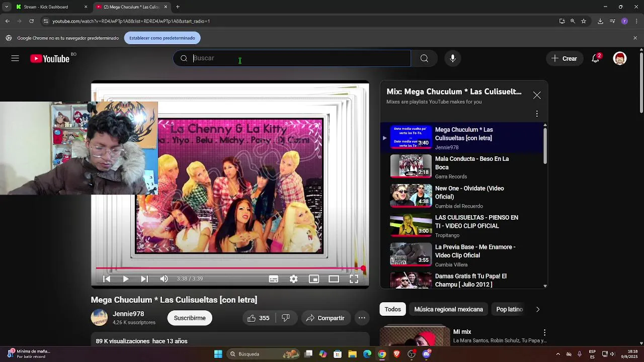Open the Mi mix title
This screenshot has width=644, height=362.
pyautogui.click(x=462, y=332)
